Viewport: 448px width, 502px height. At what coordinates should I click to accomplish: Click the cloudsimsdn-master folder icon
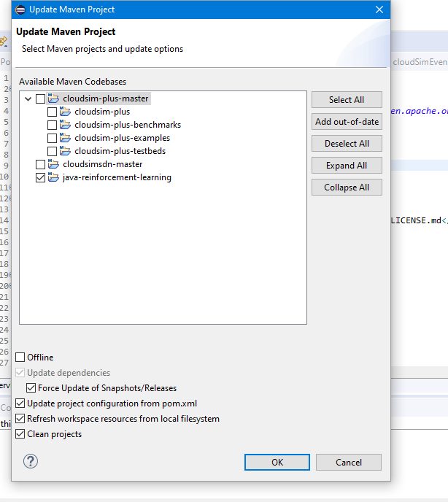(x=53, y=164)
